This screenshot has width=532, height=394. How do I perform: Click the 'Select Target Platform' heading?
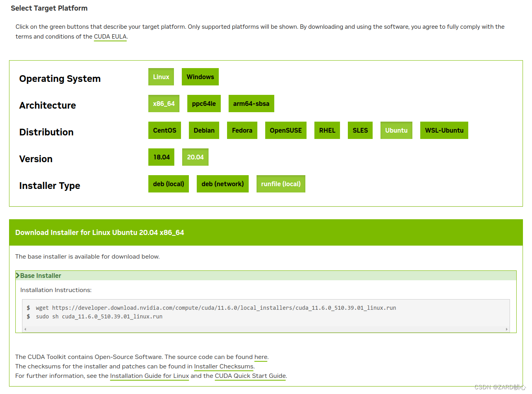[x=49, y=8]
